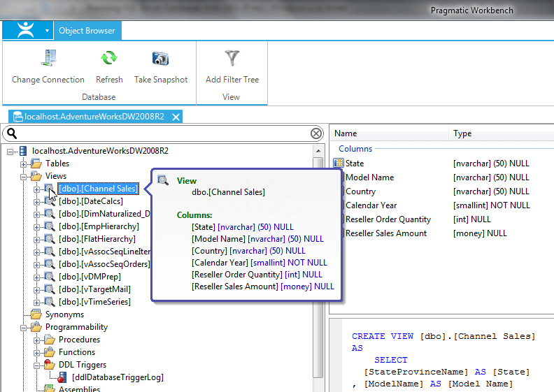Click the view icon beside [dbo].[vAssocSeqOrders]
Image resolution: width=554 pixels, height=392 pixels.
click(50, 264)
